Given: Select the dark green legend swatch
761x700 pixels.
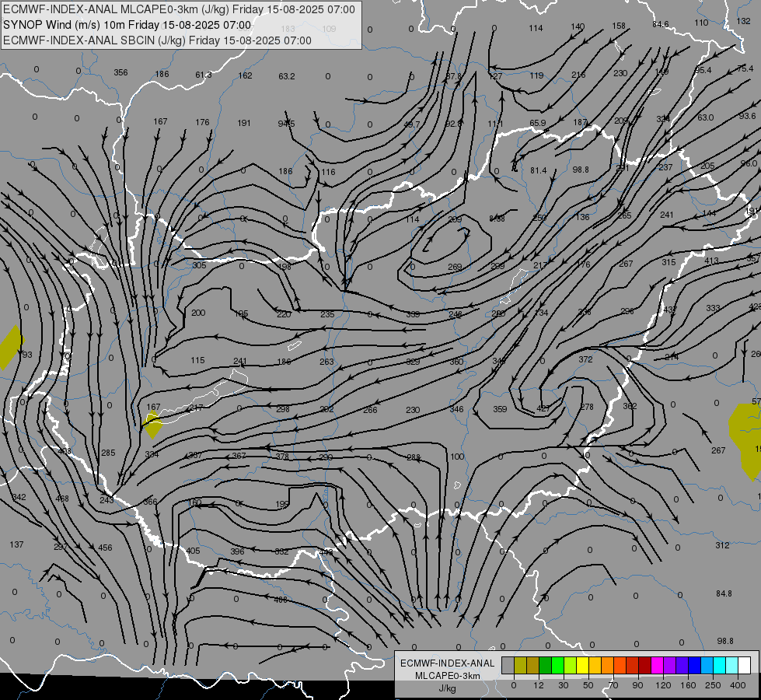Looking at the screenshot, I should click(546, 665).
